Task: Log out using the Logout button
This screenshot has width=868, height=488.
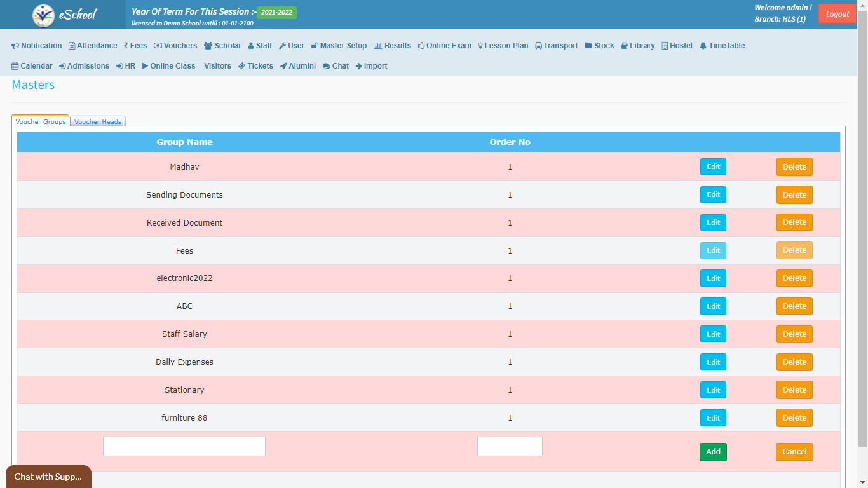Action: click(837, 14)
